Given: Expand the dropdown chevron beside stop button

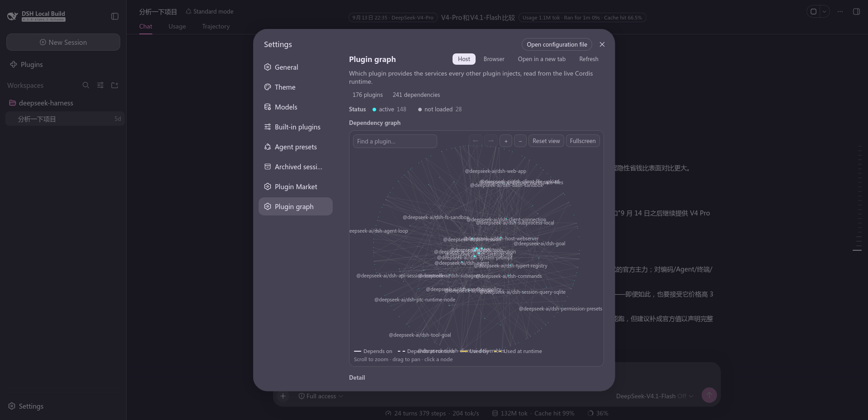Looking at the screenshot, I should pos(825,12).
